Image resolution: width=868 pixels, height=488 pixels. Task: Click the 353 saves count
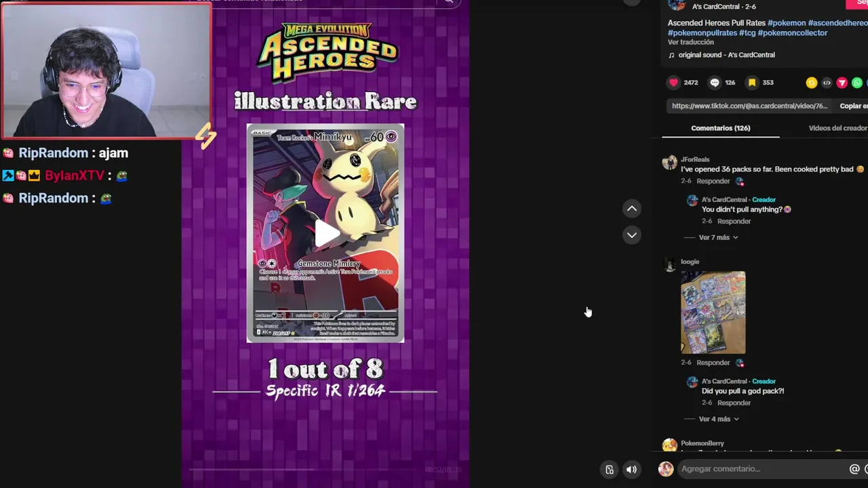[768, 83]
